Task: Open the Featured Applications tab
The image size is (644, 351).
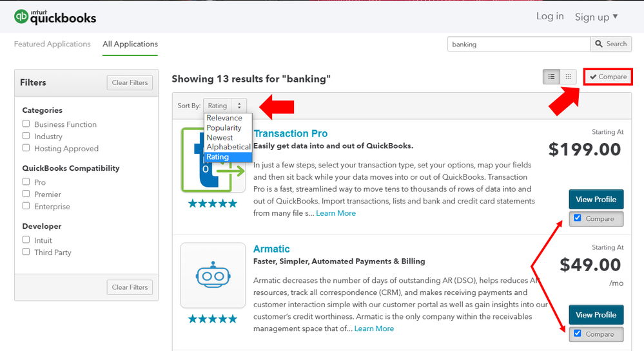Action: pyautogui.click(x=52, y=44)
